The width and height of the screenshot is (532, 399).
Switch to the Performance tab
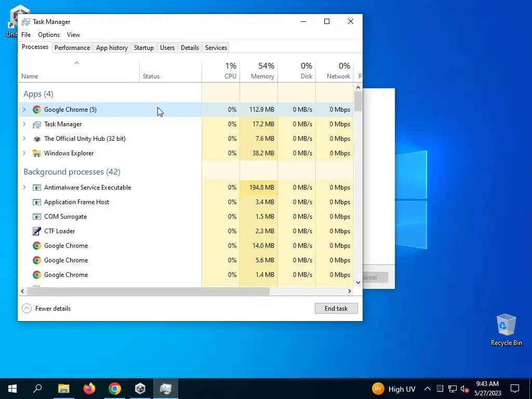(x=72, y=48)
